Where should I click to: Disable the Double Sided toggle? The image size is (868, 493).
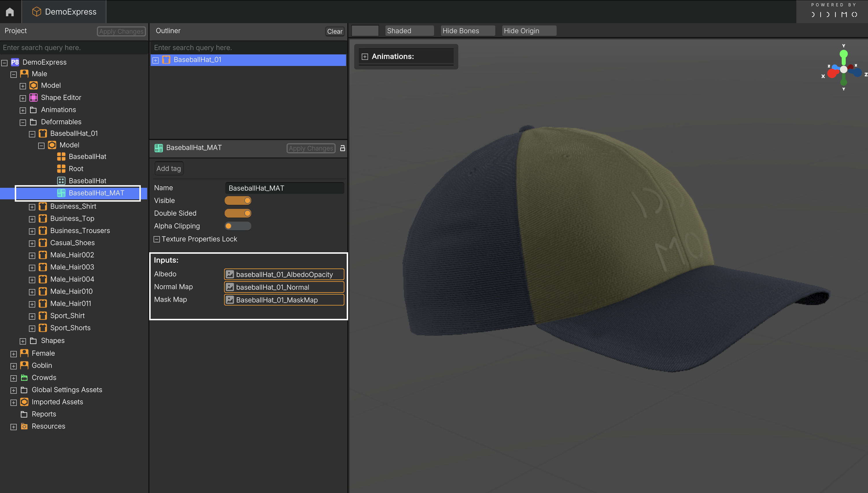click(x=238, y=213)
